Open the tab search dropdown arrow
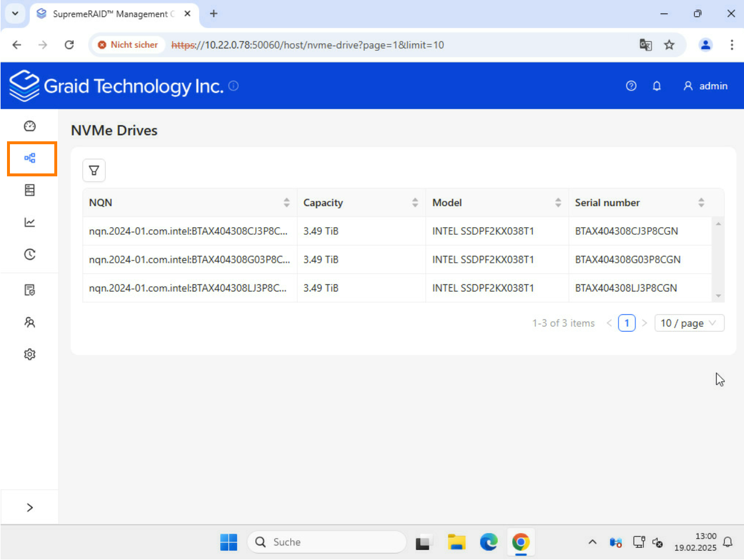 [x=15, y=13]
